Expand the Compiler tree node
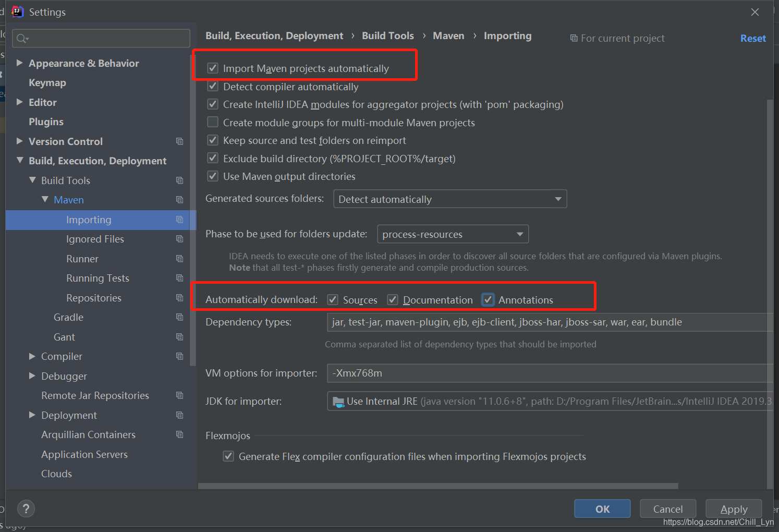 click(32, 356)
